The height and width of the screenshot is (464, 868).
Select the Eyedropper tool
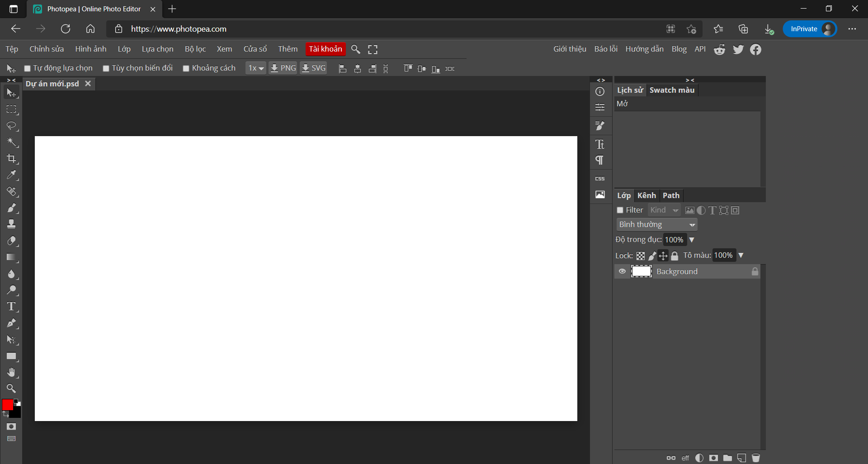(11, 175)
